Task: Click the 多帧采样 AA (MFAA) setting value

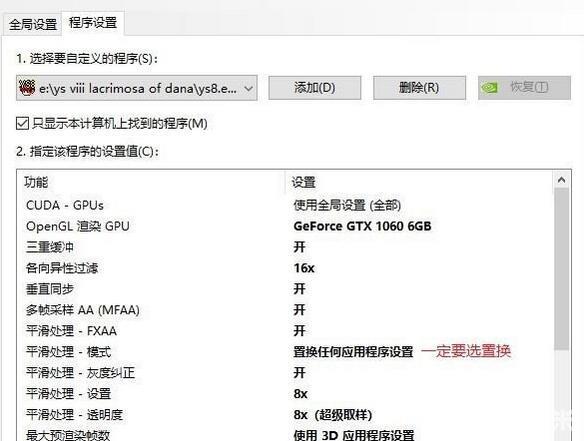Action: tap(299, 310)
